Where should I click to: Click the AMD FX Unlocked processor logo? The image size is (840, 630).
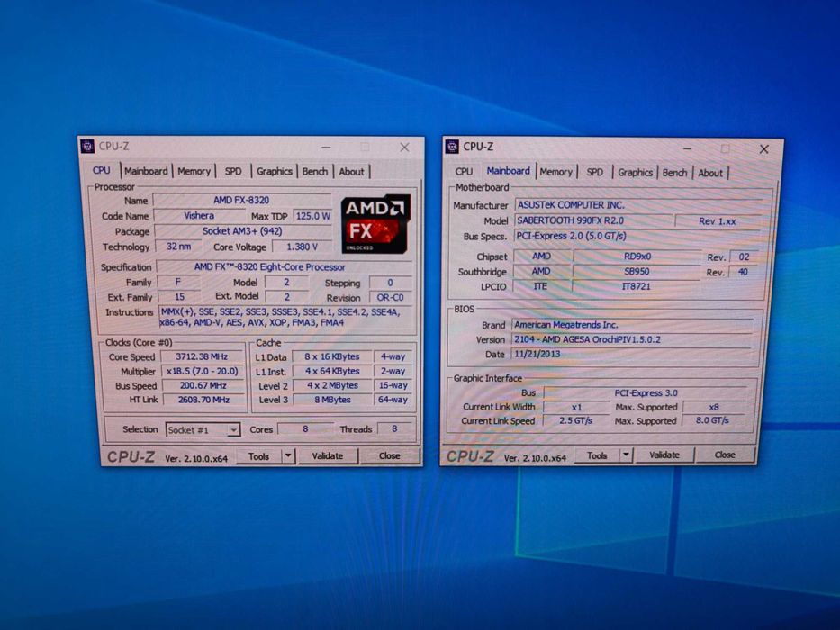[x=375, y=223]
